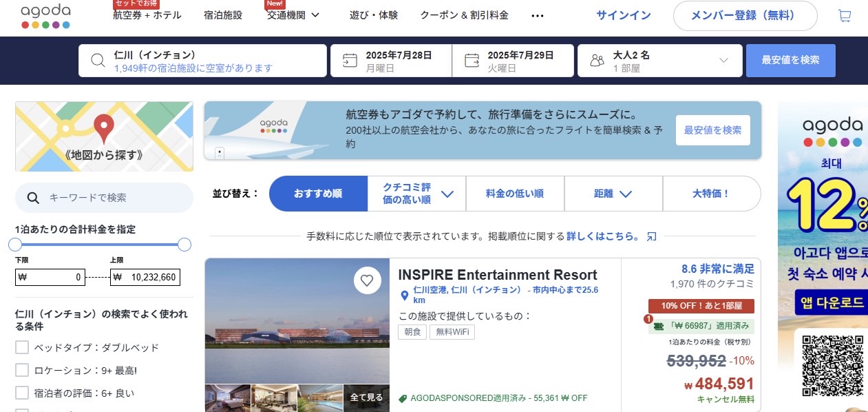
Task: Open the three-dot more menu
Action: [538, 16]
